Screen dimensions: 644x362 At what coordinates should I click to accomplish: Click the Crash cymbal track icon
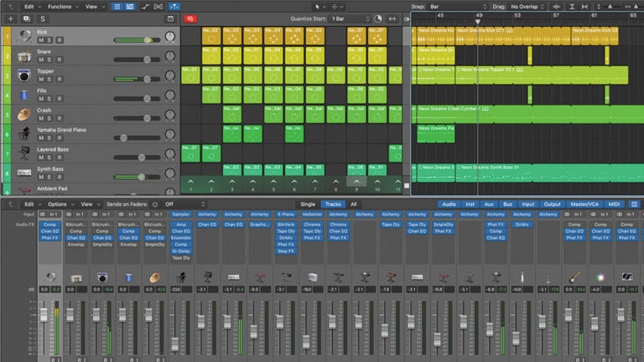(x=24, y=115)
